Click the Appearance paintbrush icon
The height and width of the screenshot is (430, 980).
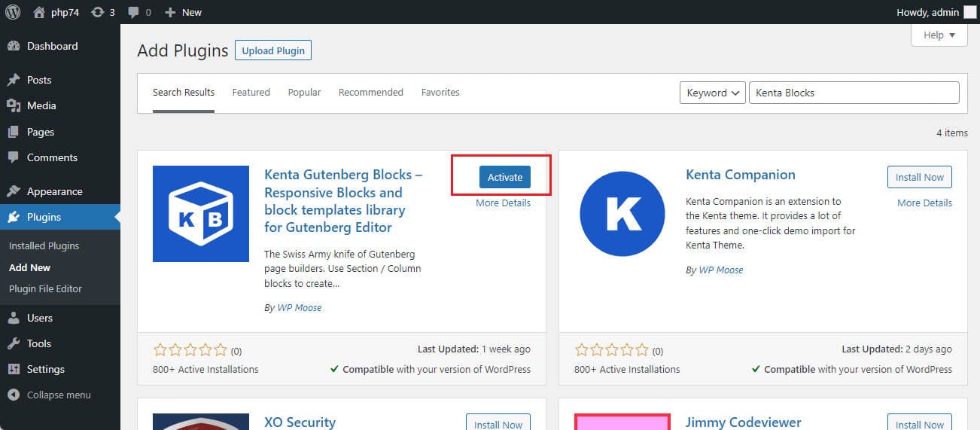[x=14, y=191]
